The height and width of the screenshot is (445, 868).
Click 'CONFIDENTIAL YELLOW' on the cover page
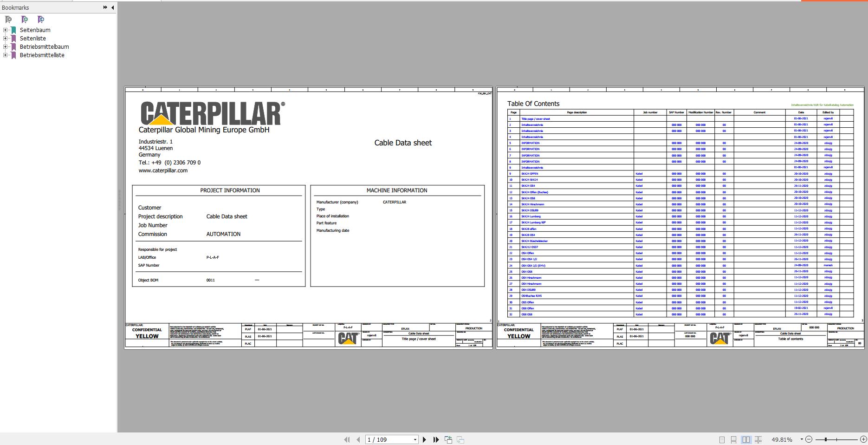(x=147, y=333)
